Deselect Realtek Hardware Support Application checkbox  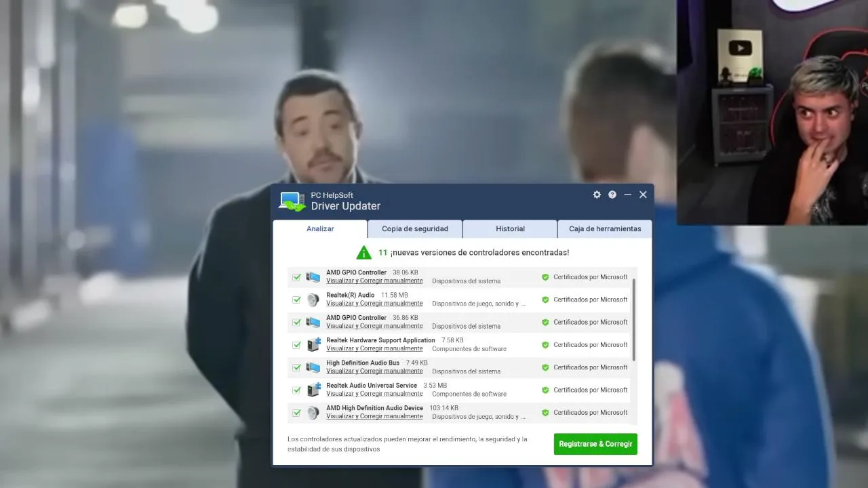coord(296,345)
